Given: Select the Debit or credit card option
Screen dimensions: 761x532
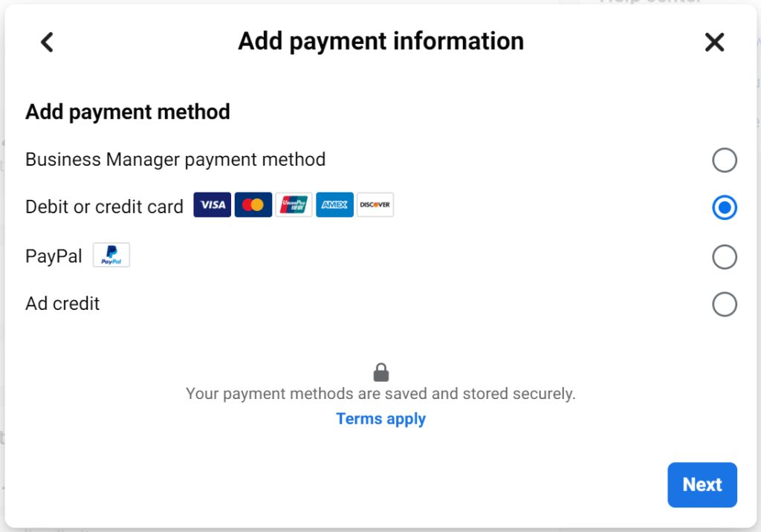Looking at the screenshot, I should click(x=725, y=207).
